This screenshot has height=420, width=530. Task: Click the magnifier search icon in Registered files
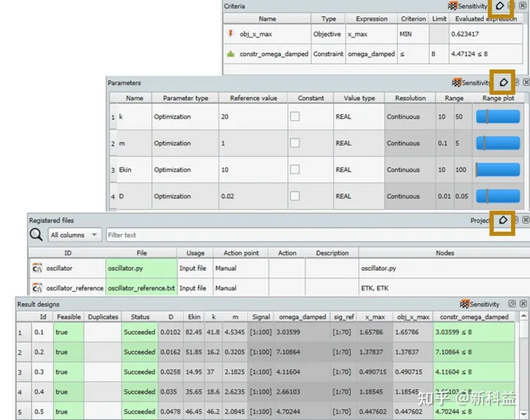pyautogui.click(x=36, y=235)
